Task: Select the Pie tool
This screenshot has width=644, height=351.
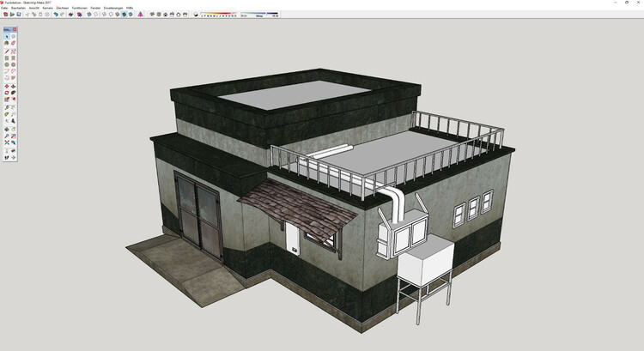Action: [x=14, y=77]
